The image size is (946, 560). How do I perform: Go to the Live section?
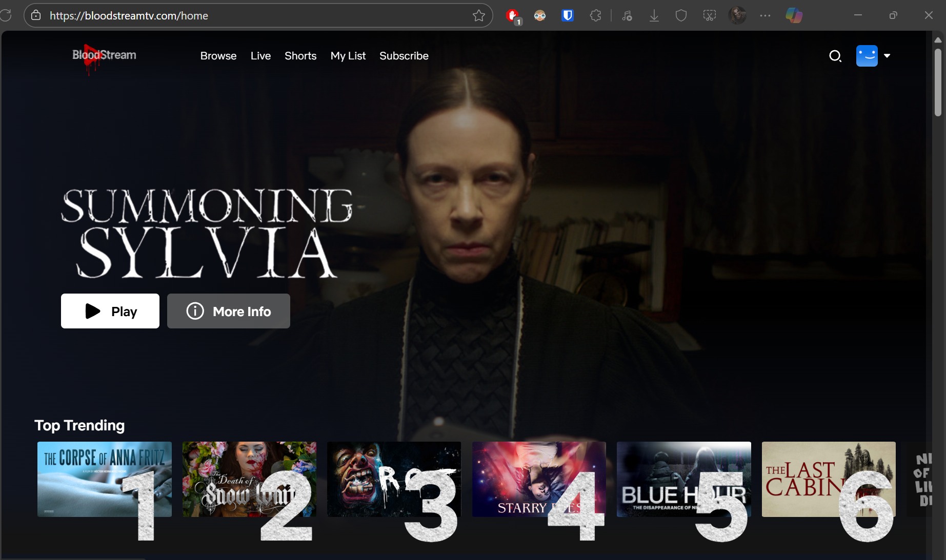260,56
